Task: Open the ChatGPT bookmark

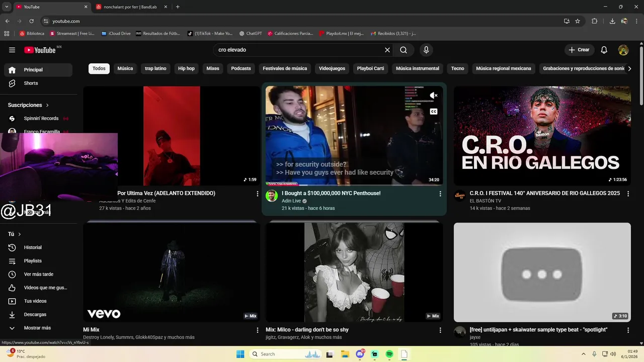Action: pos(251,34)
